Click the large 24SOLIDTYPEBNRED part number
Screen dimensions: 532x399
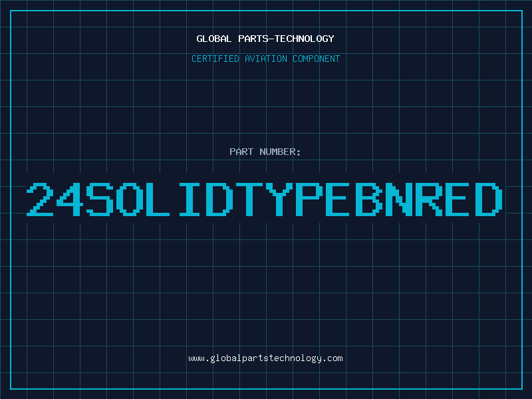pyautogui.click(x=265, y=199)
